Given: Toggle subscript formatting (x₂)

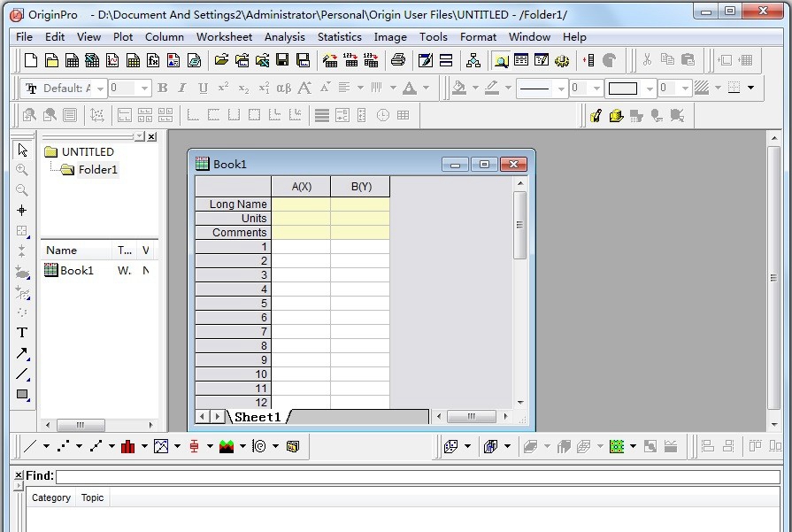Looking at the screenshot, I should (x=243, y=88).
